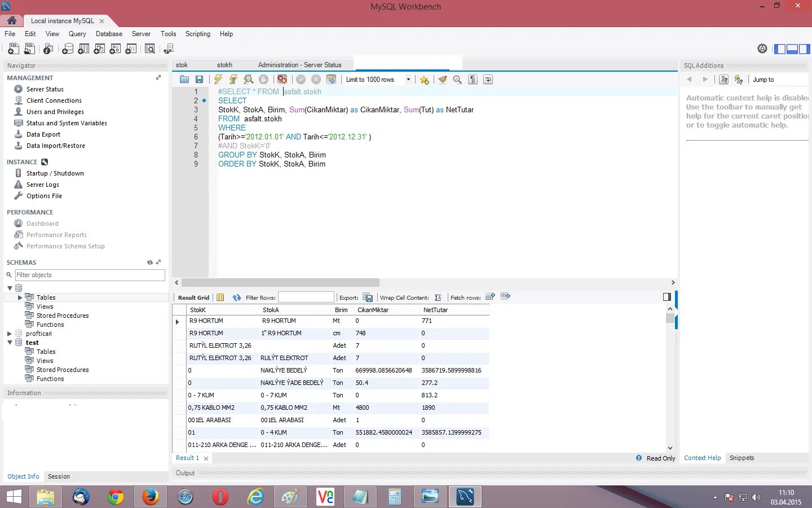This screenshot has width=812, height=508.
Task: Toggle sidebar panel visibility button
Action: 780,49
